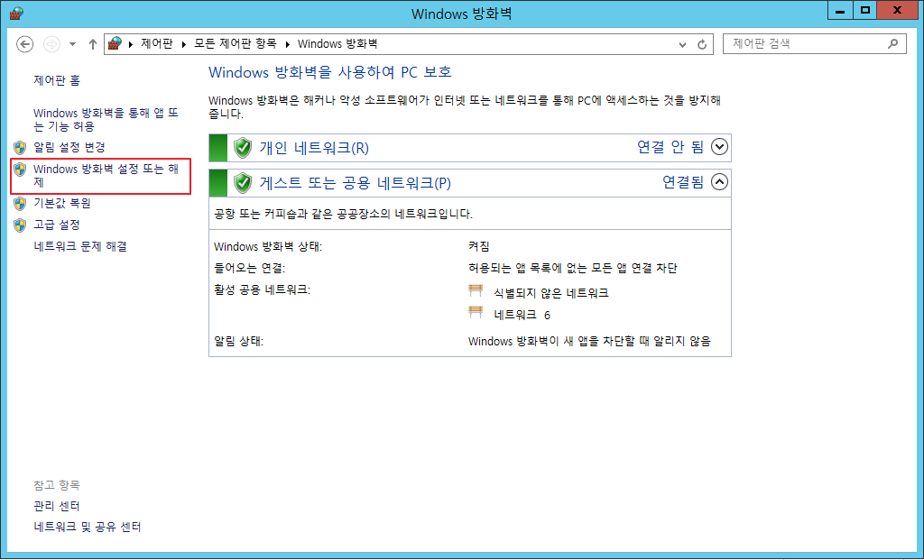Click bench icon beside 식별되지 않은 네트워크
Screen dimensions: 924x560
click(x=476, y=290)
